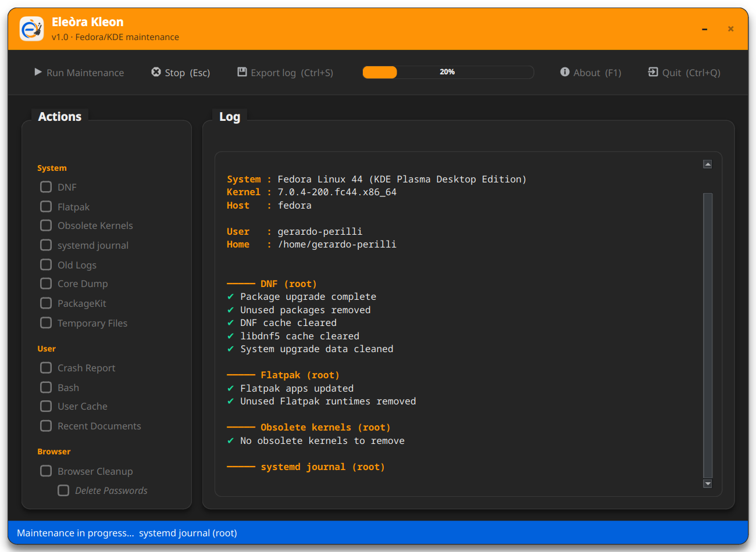The width and height of the screenshot is (756, 552).
Task: Enable the Core Dump checkbox
Action: [x=46, y=284]
